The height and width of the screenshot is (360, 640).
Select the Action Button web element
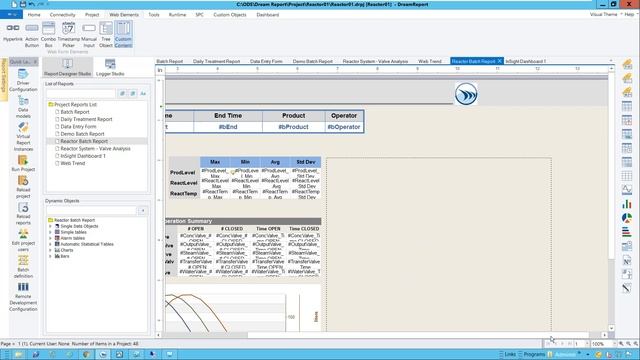tap(31, 34)
